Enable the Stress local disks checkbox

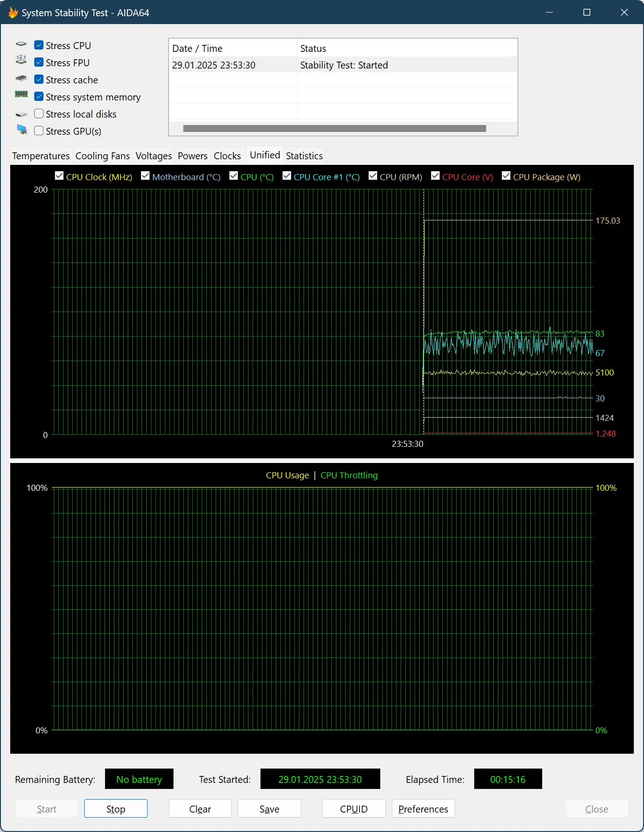point(39,114)
